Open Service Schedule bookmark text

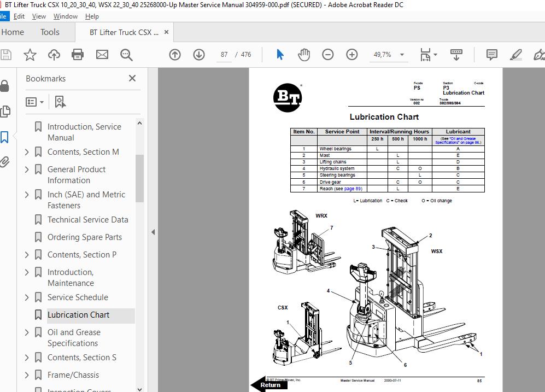click(x=78, y=297)
